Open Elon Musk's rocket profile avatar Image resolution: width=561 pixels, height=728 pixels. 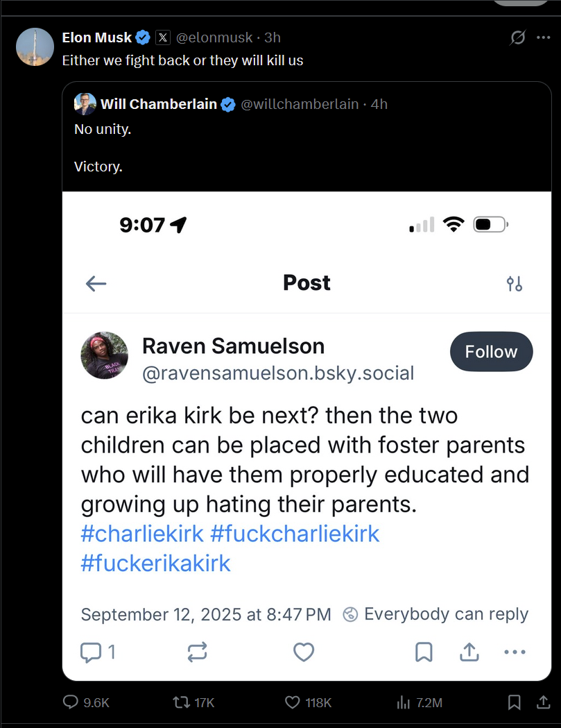(x=35, y=47)
